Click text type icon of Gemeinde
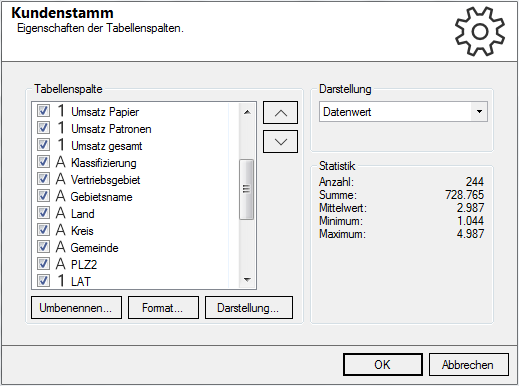 [60, 247]
